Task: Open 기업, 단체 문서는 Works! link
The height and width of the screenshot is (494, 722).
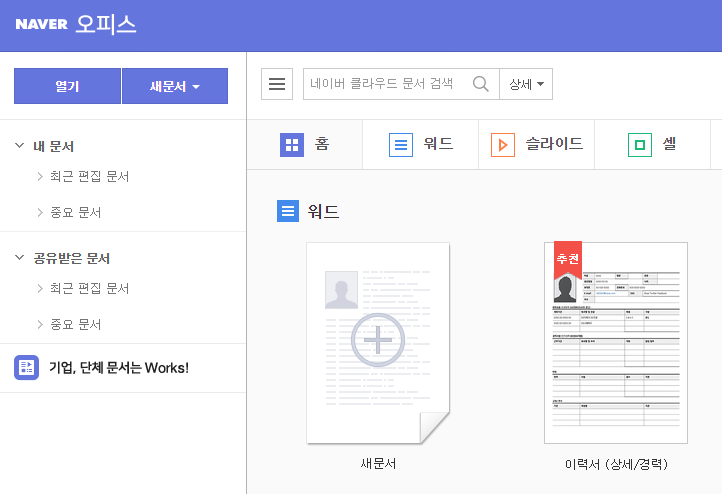Action: pos(119,368)
